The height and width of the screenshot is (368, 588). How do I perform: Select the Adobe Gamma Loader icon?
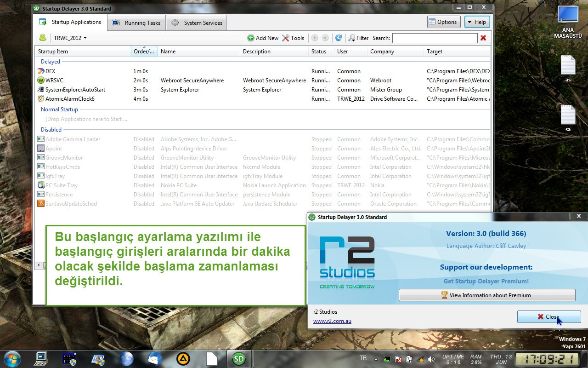[41, 139]
